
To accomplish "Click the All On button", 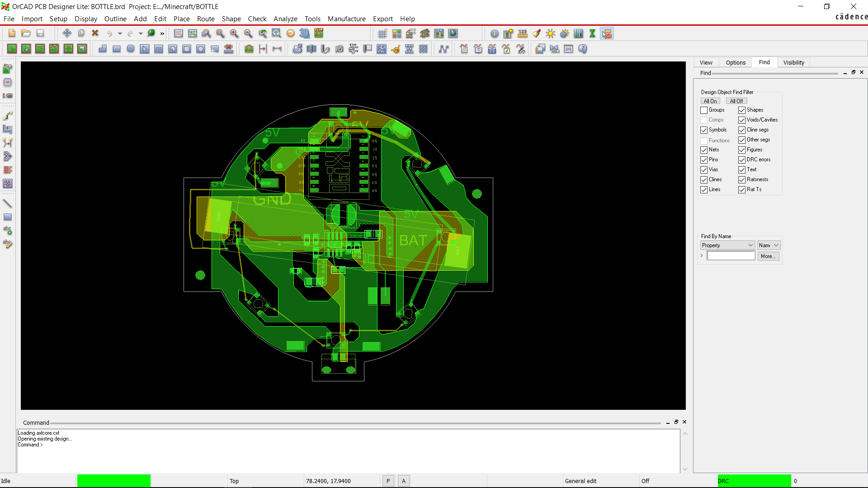I will [x=710, y=101].
